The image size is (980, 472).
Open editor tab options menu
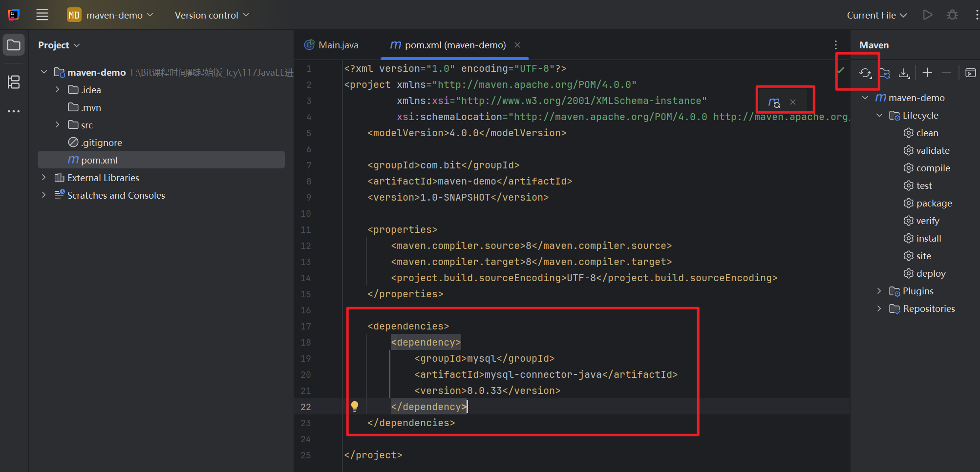(x=836, y=45)
